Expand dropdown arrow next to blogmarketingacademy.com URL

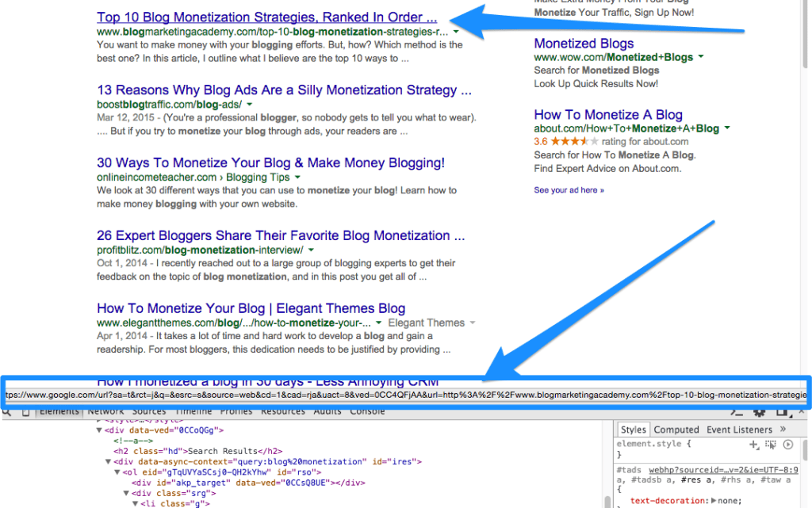tap(456, 32)
